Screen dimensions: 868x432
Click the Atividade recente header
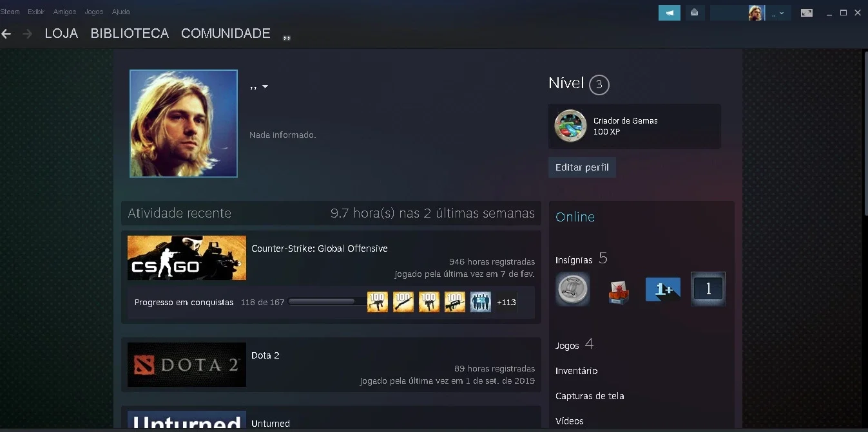(179, 213)
